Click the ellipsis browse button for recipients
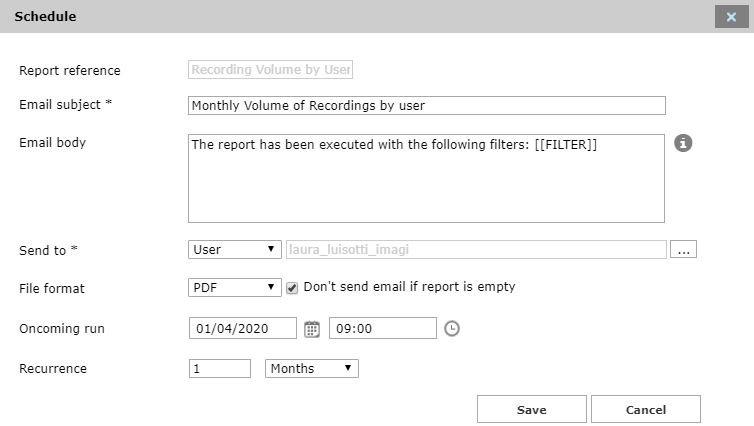Viewport: 754px width, 426px height. click(684, 250)
